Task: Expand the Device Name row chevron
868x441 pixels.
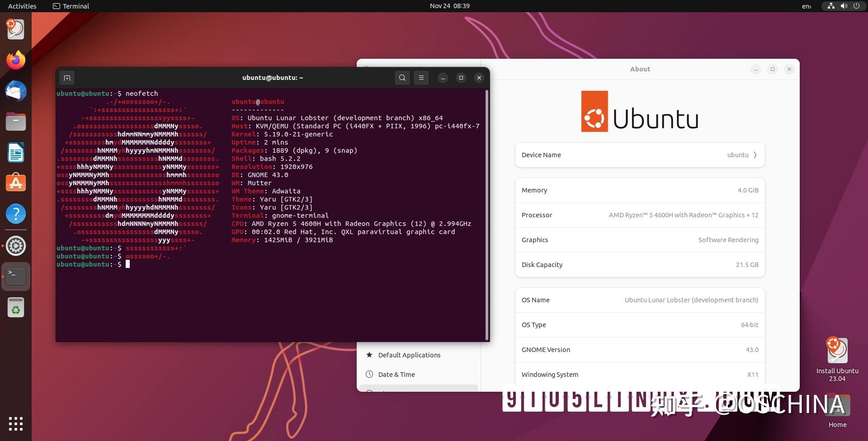Action: click(x=755, y=155)
